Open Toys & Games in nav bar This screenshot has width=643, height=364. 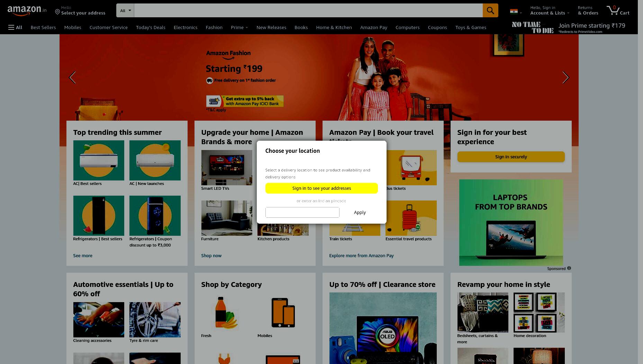tap(471, 27)
